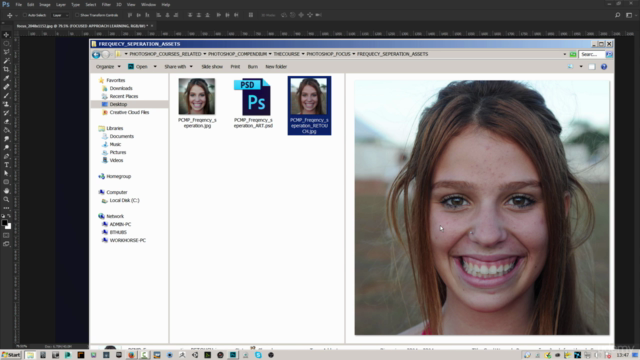Click the New folder button

pyautogui.click(x=276, y=67)
